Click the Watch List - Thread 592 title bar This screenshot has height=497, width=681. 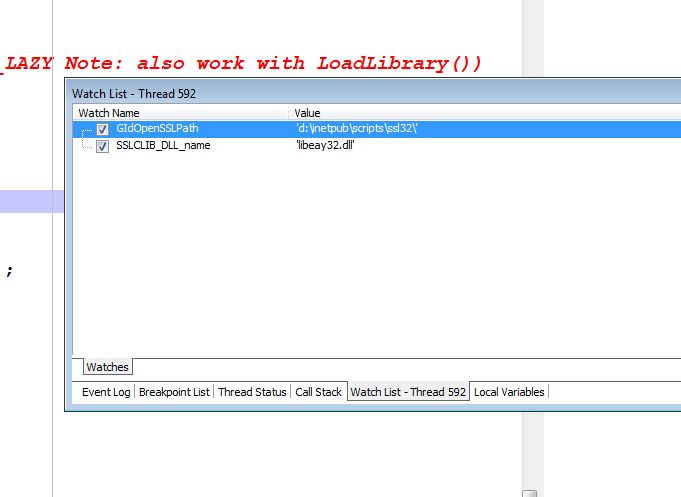[376, 93]
